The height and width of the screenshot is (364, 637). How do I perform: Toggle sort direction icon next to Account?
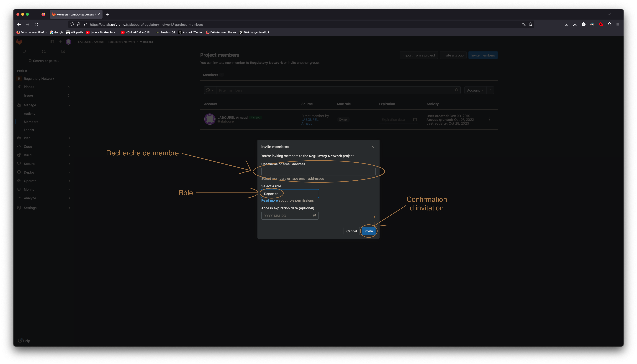click(x=490, y=90)
